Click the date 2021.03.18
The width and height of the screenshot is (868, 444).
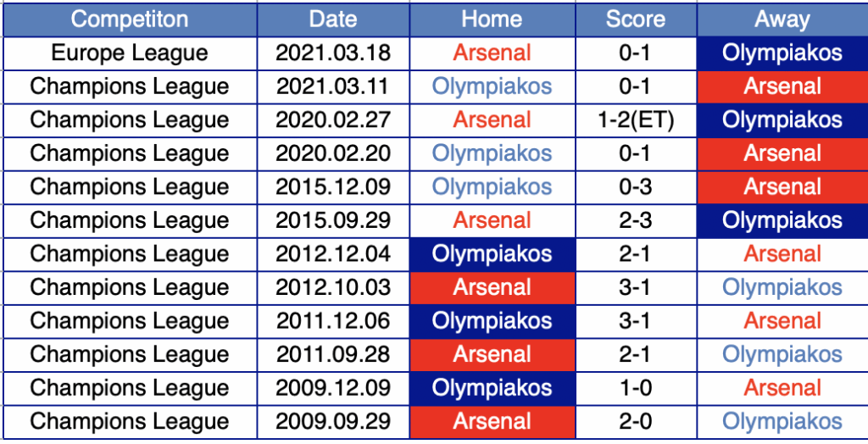point(333,53)
